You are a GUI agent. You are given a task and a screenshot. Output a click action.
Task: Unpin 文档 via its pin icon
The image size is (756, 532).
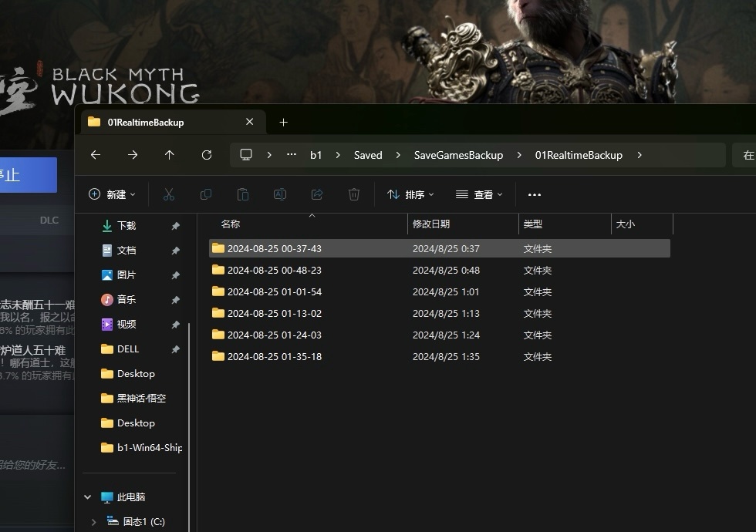pyautogui.click(x=176, y=250)
